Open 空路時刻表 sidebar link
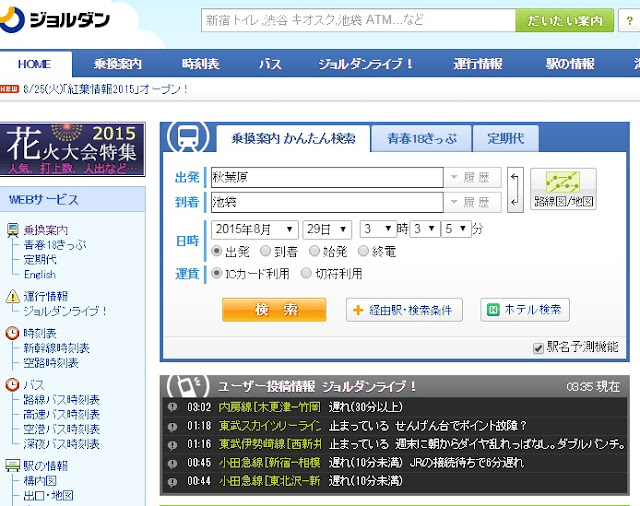The image size is (640, 506). click(51, 363)
